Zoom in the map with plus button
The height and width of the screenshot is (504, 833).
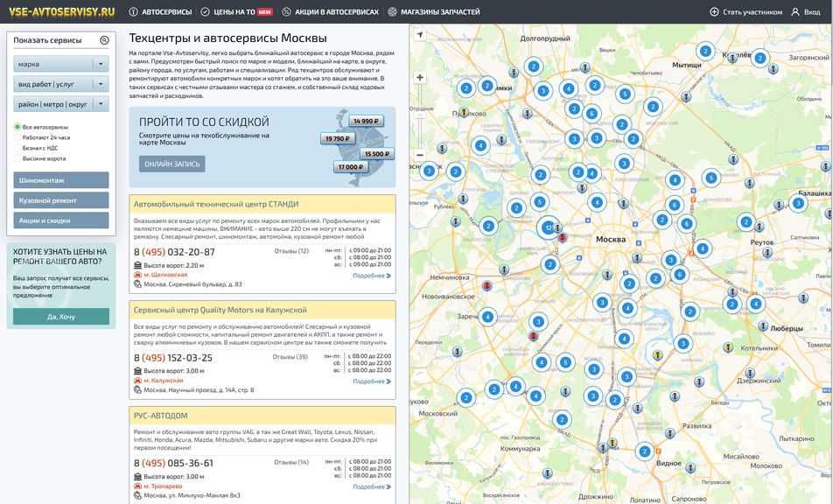pyautogui.click(x=420, y=78)
